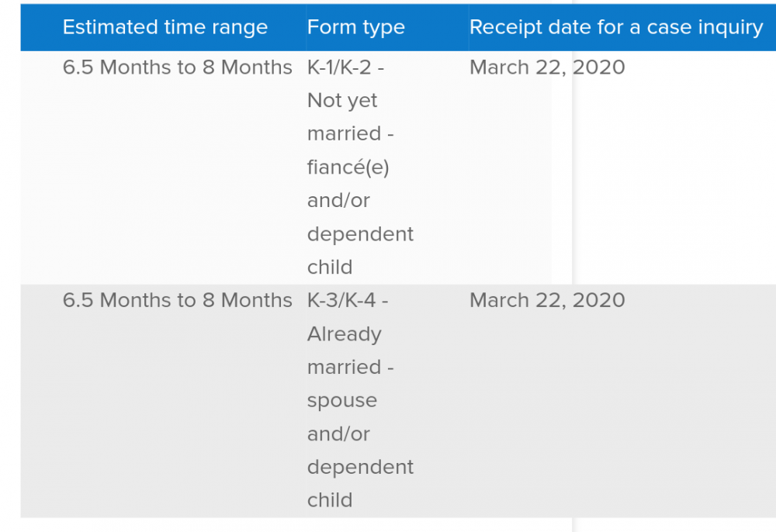The width and height of the screenshot is (776, 532).
Task: Click 'Already' text in K-3/K-4 row
Action: coord(344,334)
